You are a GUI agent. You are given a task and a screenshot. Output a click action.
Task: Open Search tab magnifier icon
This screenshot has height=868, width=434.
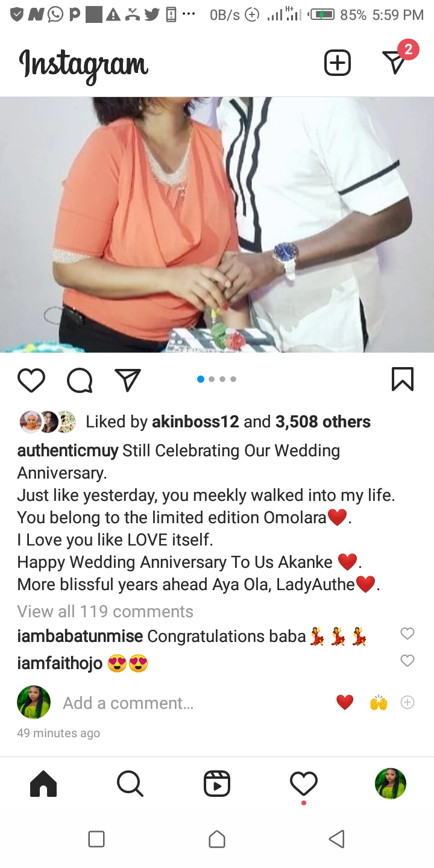[130, 784]
